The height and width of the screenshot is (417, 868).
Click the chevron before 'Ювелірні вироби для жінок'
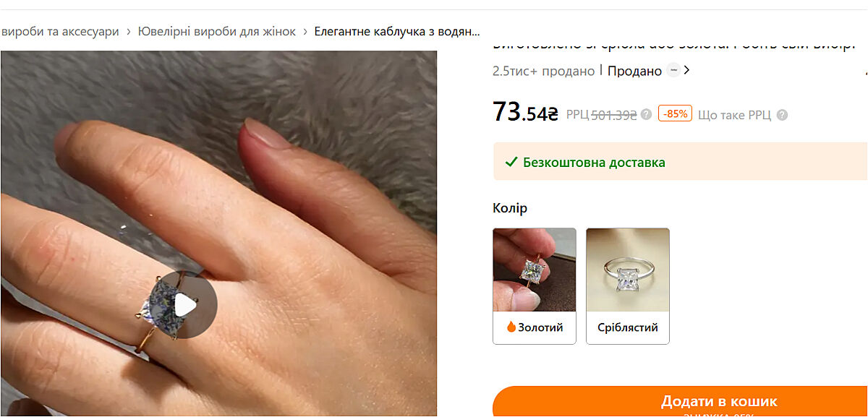pyautogui.click(x=129, y=32)
